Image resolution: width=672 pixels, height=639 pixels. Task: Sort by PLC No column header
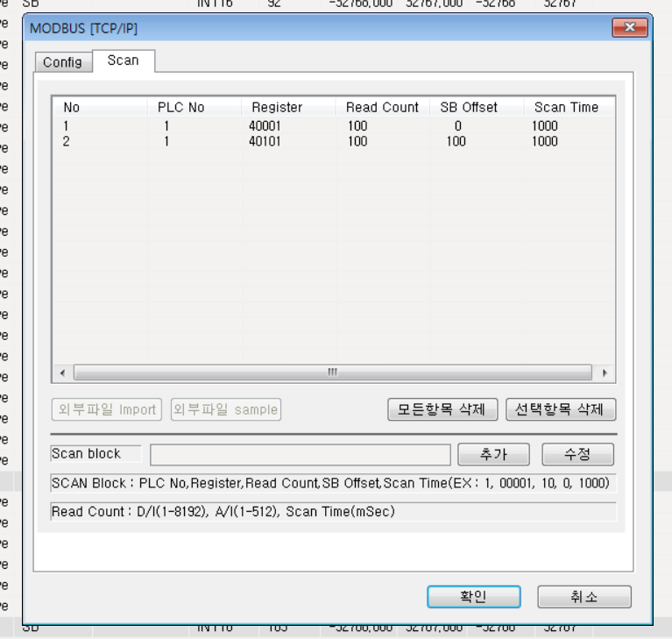(x=195, y=107)
